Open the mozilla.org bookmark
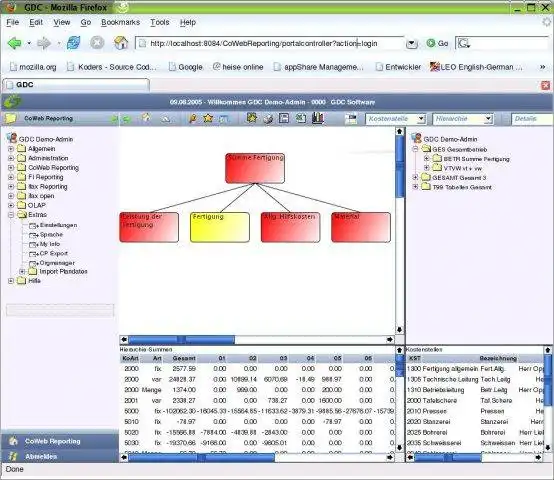This screenshot has height=480, width=554. (x=33, y=67)
